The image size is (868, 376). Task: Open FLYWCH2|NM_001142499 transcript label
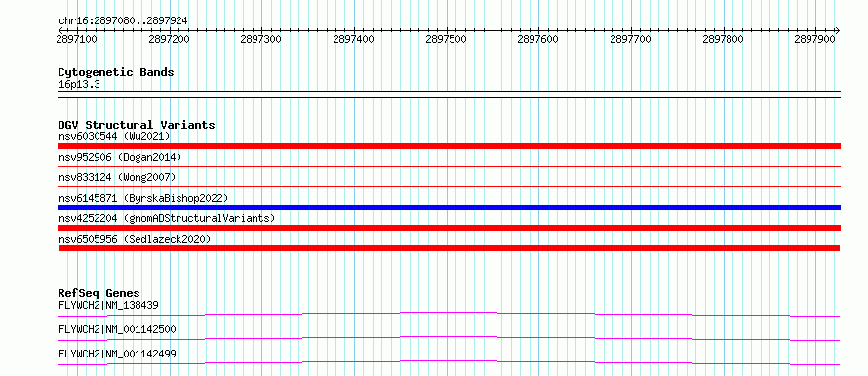(x=117, y=354)
